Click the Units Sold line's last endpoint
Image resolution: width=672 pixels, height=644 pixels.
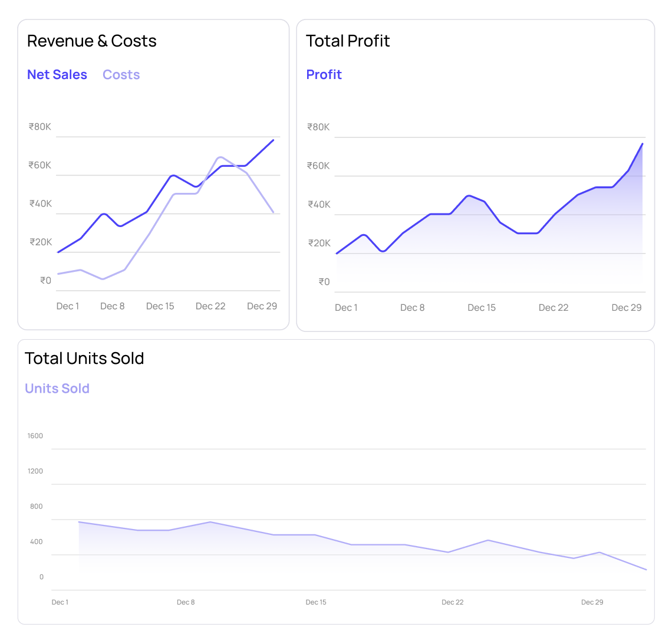(646, 570)
